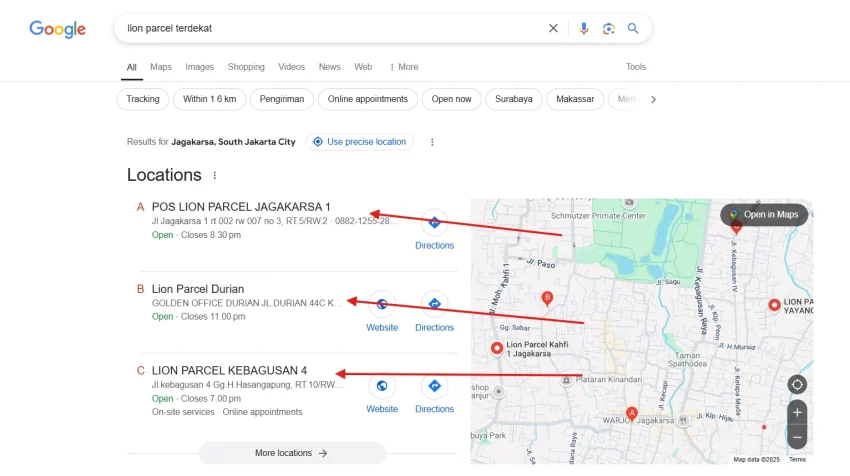Open in Maps button on the map

tap(764, 215)
